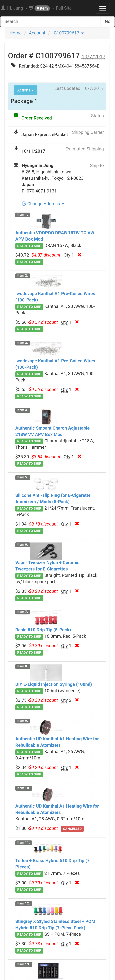Go to Home in the breadcrumb
115x980 pixels.
coord(16,33)
